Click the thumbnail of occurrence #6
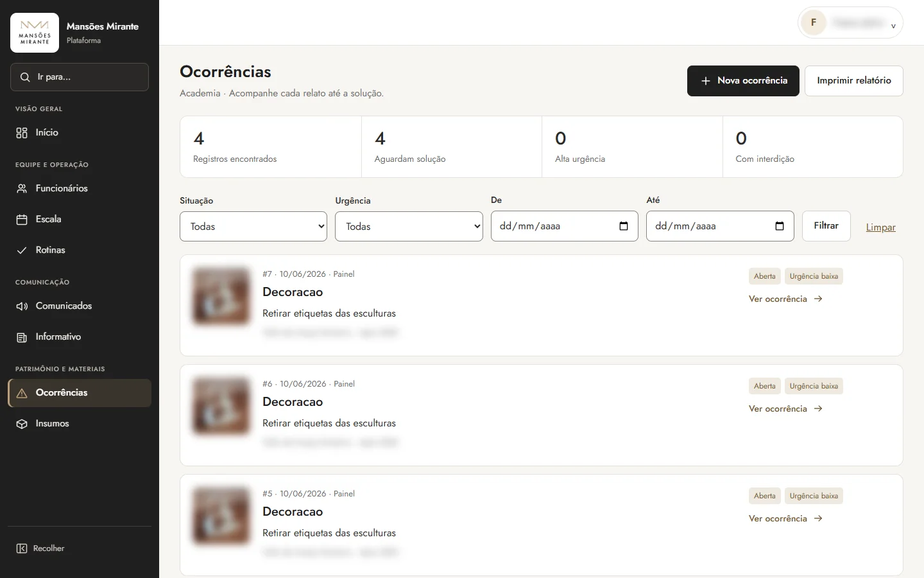Screen dimensions: 924x578 click(x=221, y=407)
